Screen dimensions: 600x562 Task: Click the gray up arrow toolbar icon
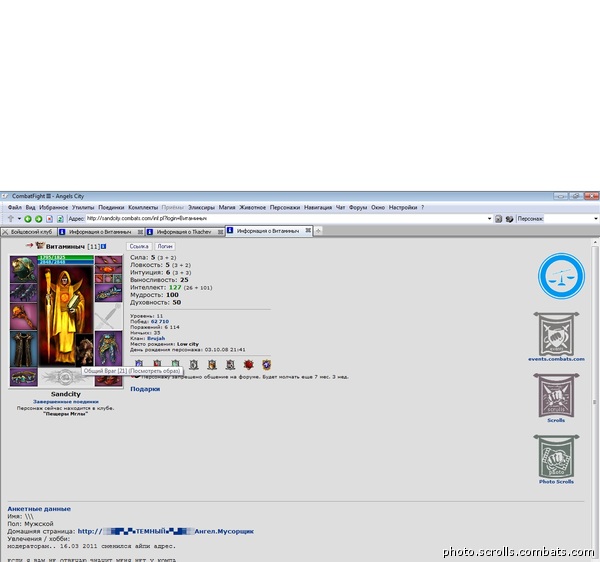[10, 218]
